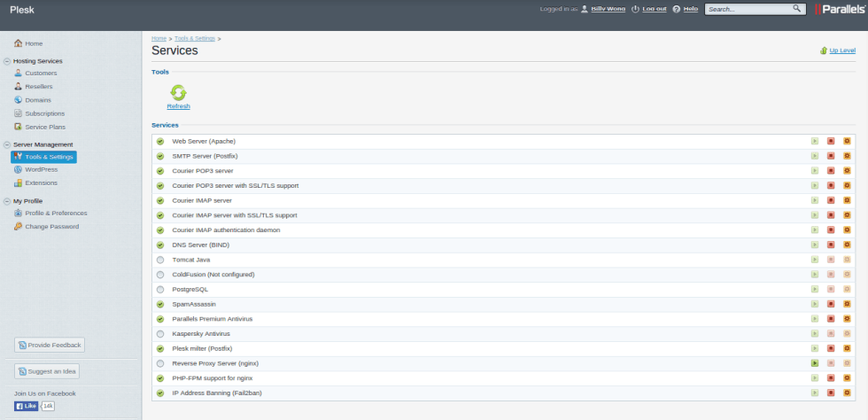The height and width of the screenshot is (420, 868).
Task: Start the Kaspersky Antivirus service
Action: [x=815, y=333]
